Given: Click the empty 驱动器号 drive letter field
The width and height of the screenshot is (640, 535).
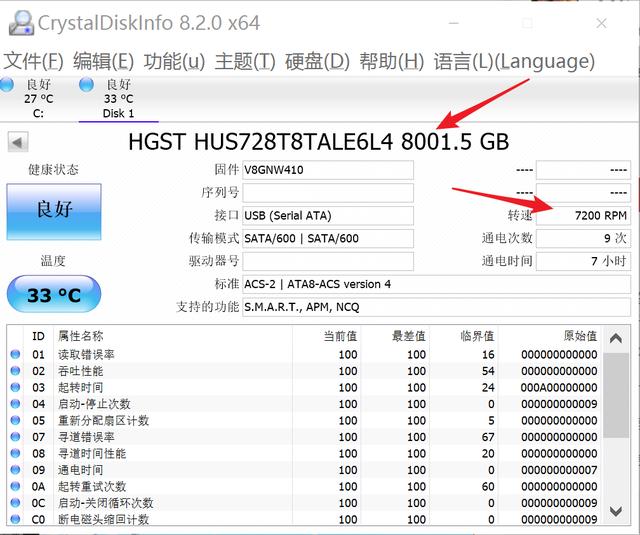Looking at the screenshot, I should [x=328, y=261].
